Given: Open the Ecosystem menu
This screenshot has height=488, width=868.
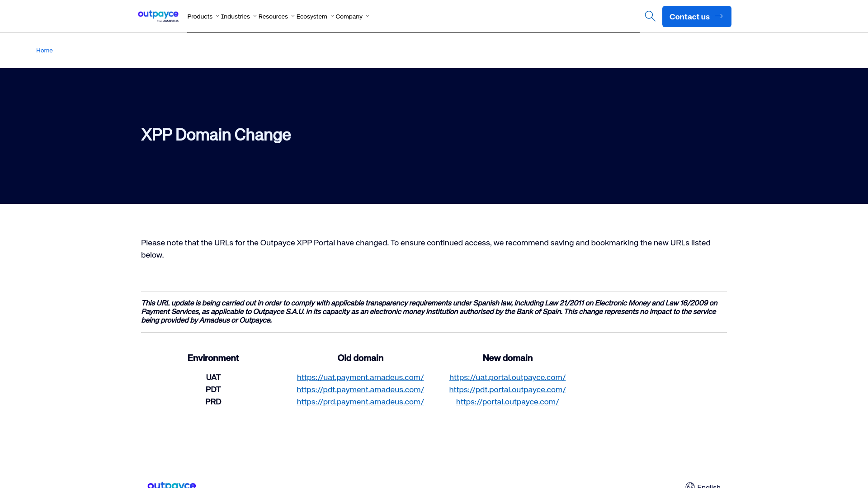Looking at the screenshot, I should coord(312,16).
